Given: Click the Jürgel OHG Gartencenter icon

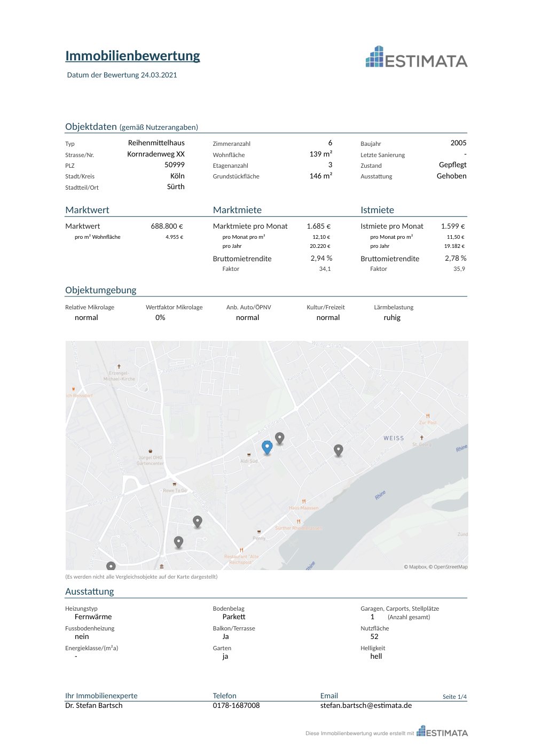Looking at the screenshot, I should 151,451.
